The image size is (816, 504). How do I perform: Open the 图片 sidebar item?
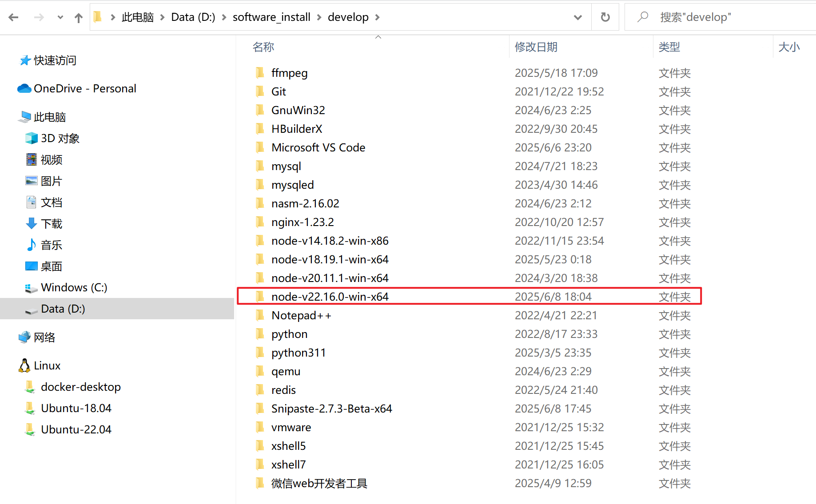point(31,181)
